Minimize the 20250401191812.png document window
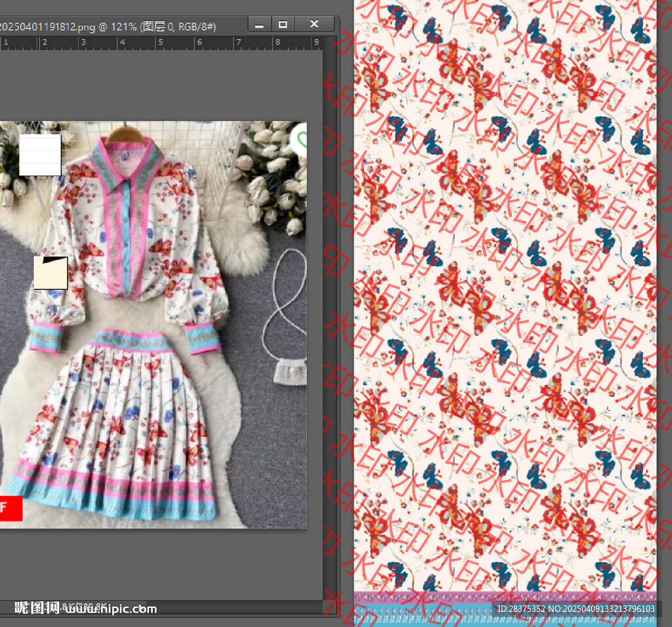 coord(259,24)
